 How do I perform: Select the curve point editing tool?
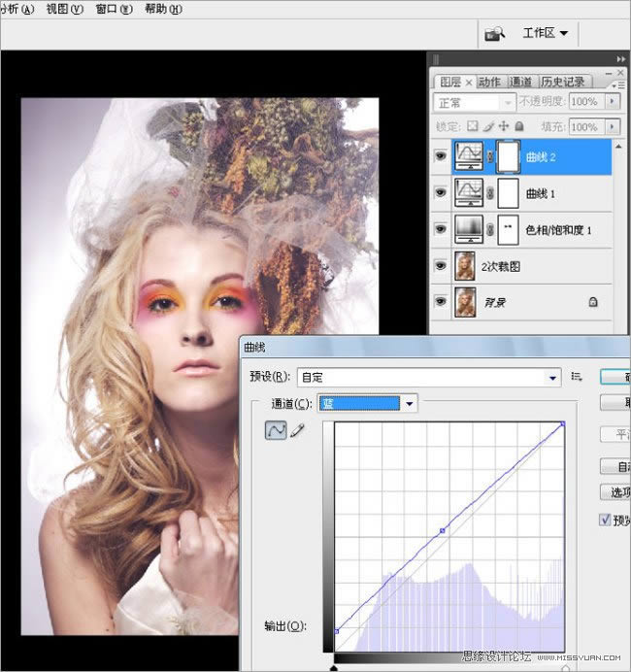point(276,431)
